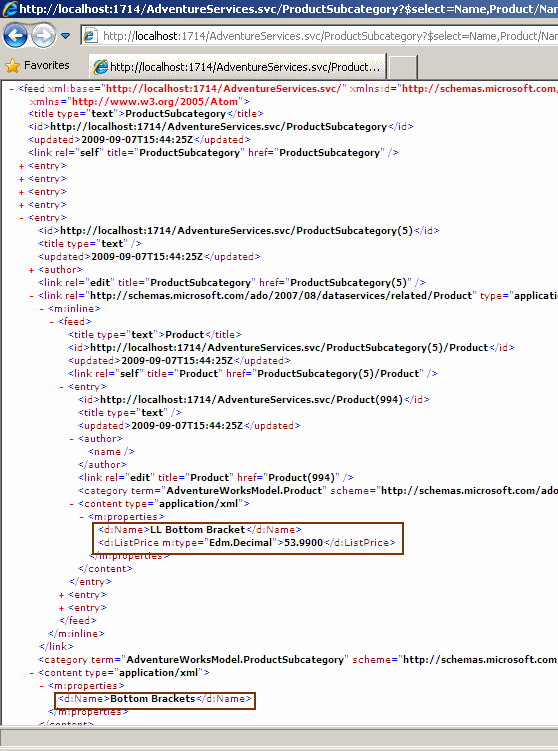This screenshot has height=751, width=558.
Task: Open the recent pages dropdown arrow
Action: tap(66, 36)
